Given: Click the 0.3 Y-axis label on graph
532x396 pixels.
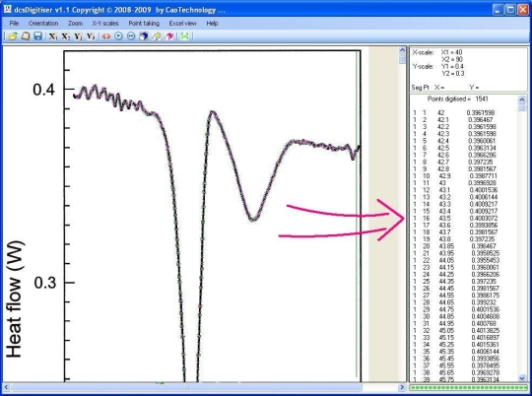Looking at the screenshot, I should pos(44,283).
